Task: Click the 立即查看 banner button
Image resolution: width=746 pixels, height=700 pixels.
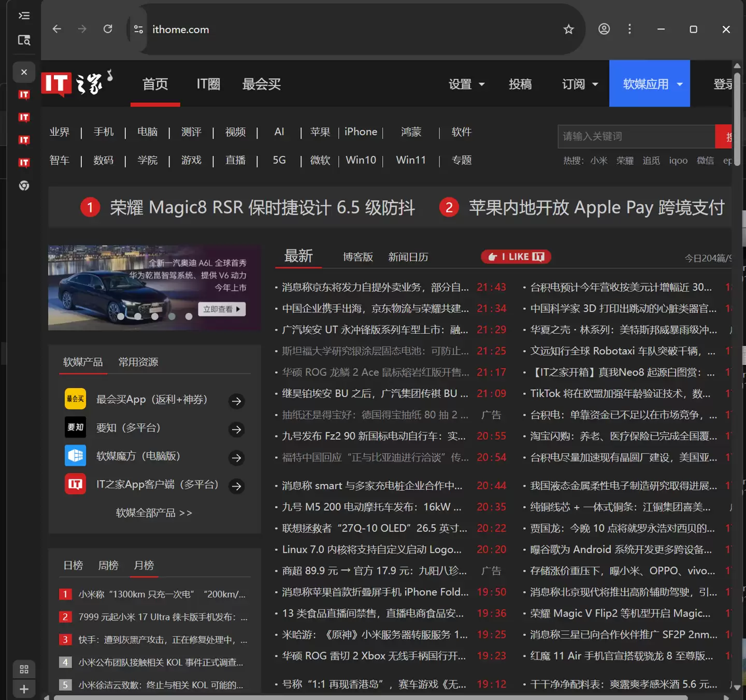Action: (x=222, y=309)
